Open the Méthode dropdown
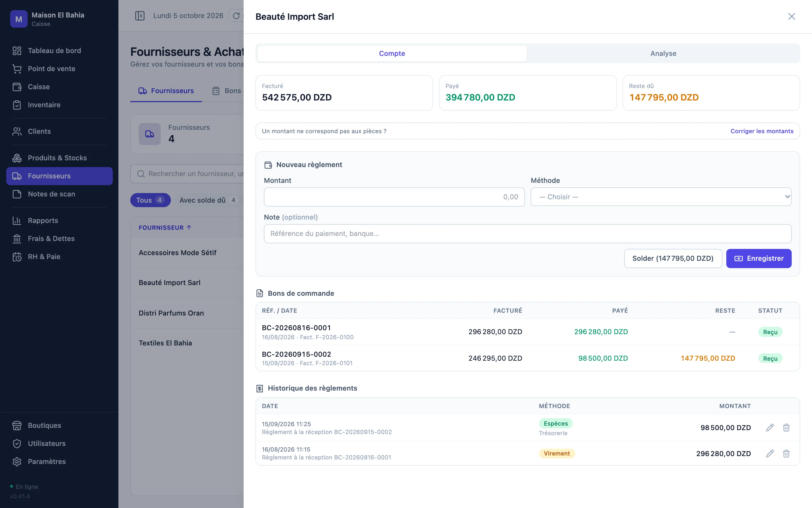The height and width of the screenshot is (508, 812). click(x=661, y=197)
